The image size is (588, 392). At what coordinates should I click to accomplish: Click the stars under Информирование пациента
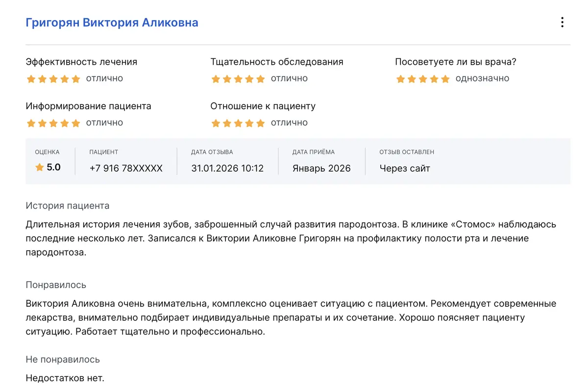click(x=53, y=123)
